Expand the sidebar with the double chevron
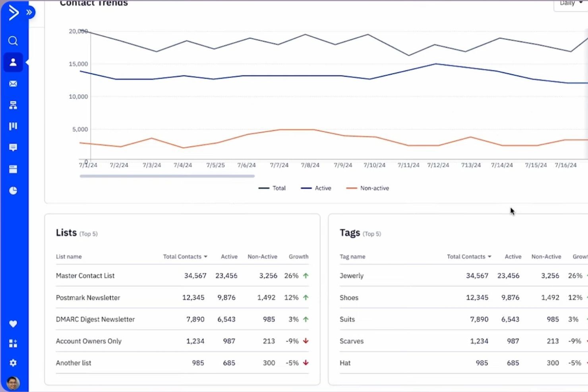 click(28, 12)
